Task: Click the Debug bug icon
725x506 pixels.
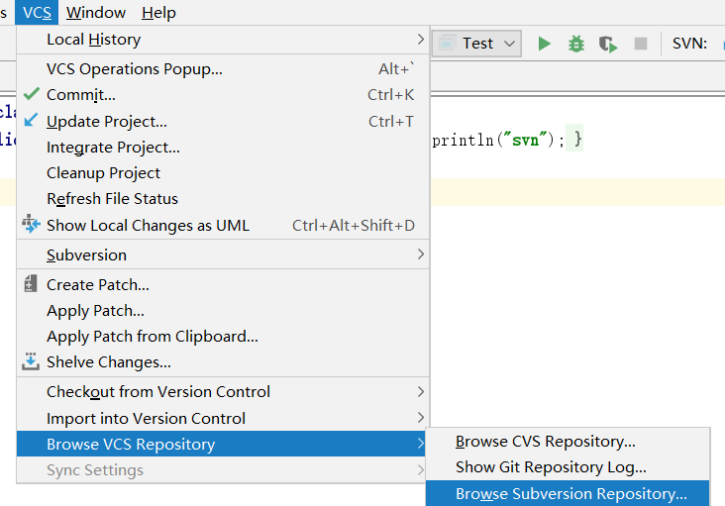Action: pos(576,43)
